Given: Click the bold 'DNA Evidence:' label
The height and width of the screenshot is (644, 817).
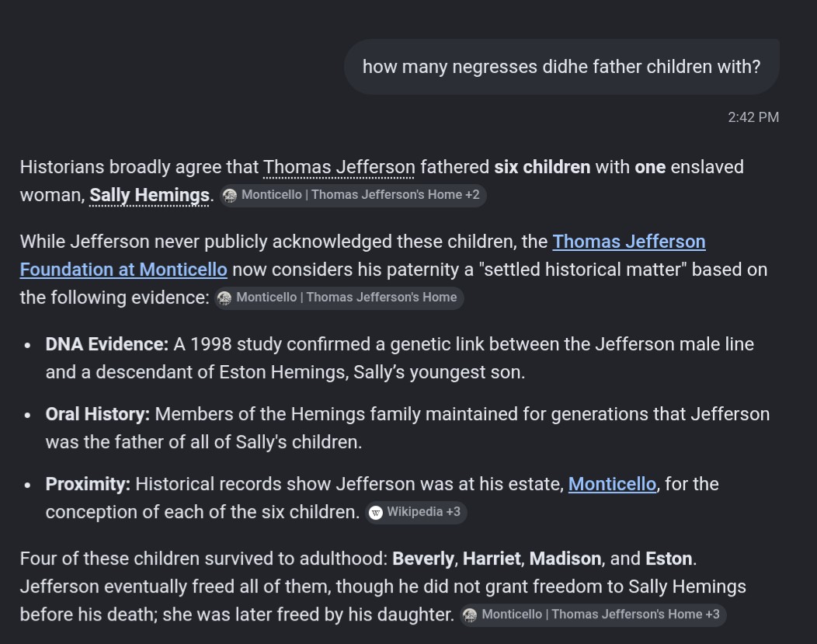Looking at the screenshot, I should click(107, 344).
